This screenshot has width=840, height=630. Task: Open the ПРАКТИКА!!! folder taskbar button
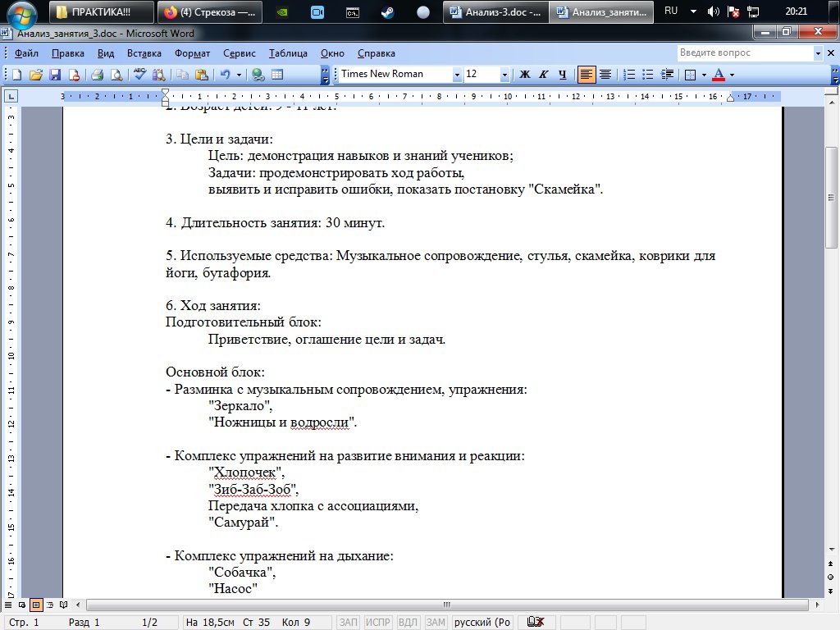coord(101,11)
